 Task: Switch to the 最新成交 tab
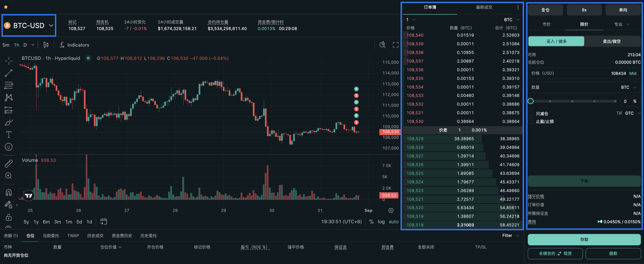pyautogui.click(x=484, y=8)
